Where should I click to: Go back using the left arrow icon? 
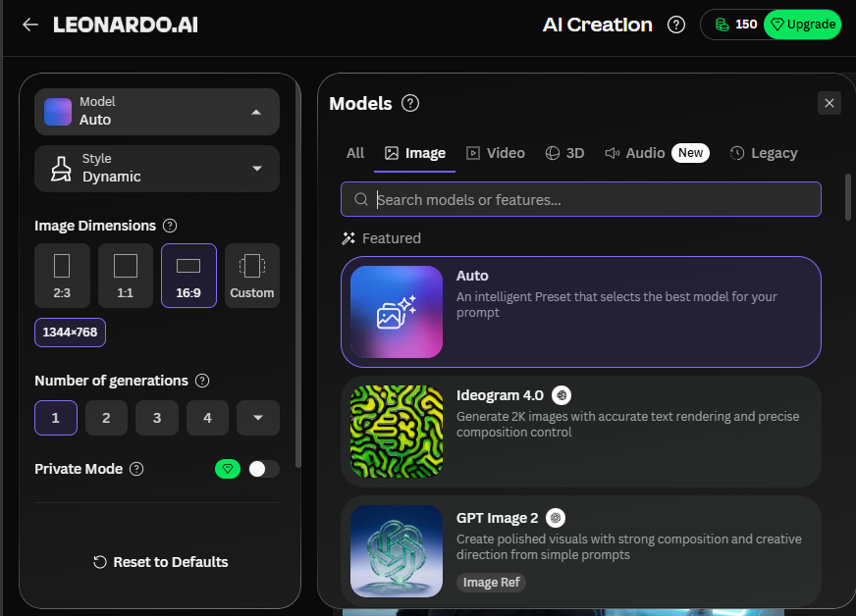point(30,25)
